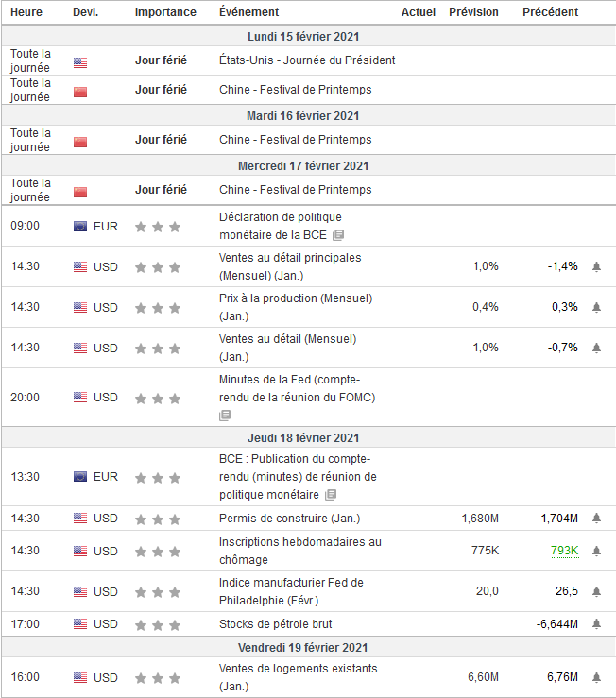
Task: Click the Précédent column header
Action: click(x=551, y=12)
